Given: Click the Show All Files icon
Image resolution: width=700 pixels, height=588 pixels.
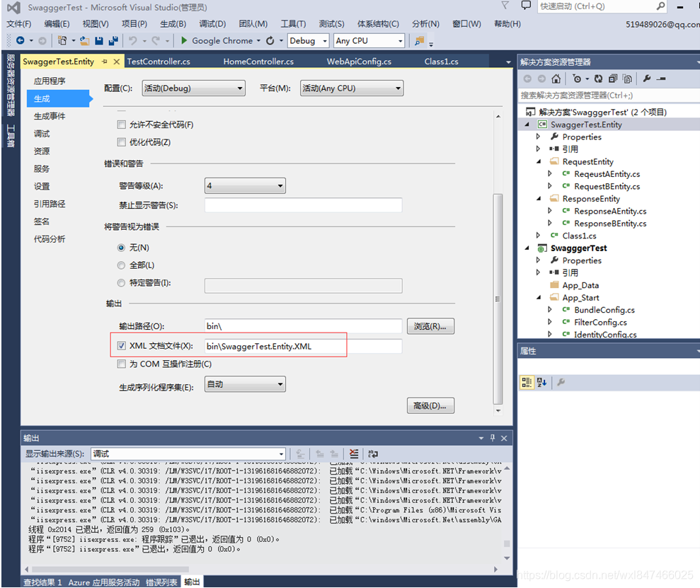Looking at the screenshot, I should pyautogui.click(x=627, y=79).
